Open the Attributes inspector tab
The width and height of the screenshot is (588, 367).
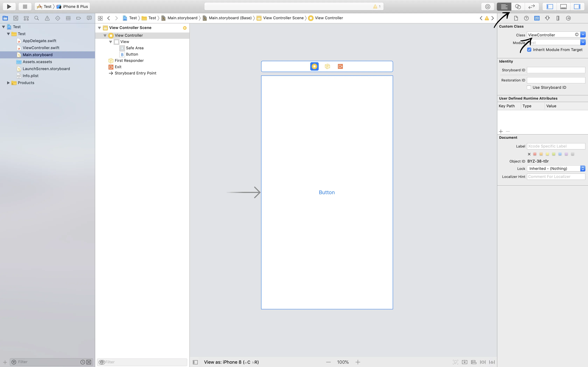point(547,18)
